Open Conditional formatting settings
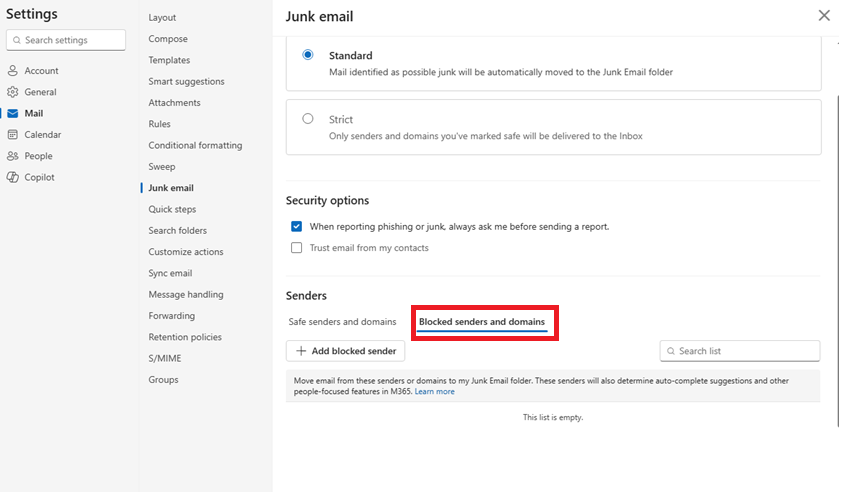 click(195, 145)
